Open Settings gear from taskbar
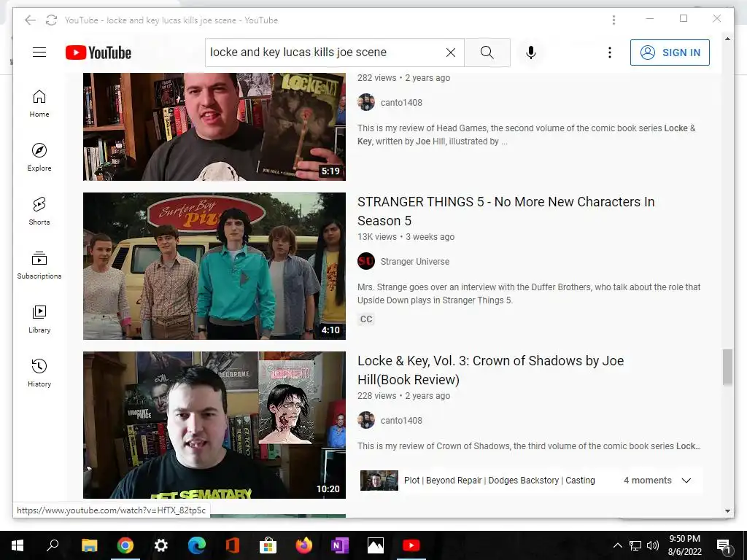 click(x=161, y=545)
